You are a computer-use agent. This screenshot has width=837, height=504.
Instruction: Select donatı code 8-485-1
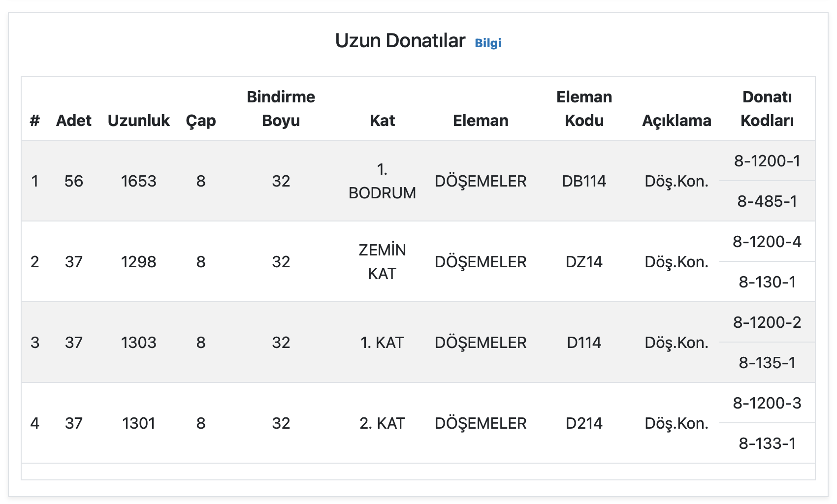(767, 201)
